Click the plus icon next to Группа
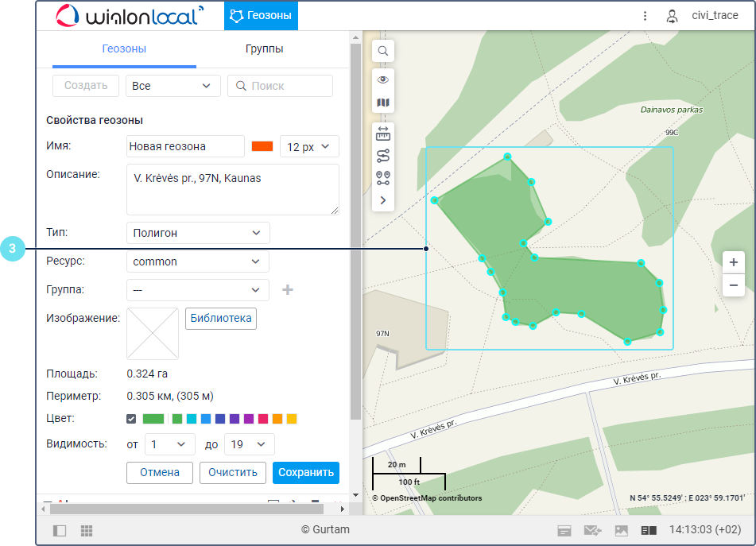 288,290
